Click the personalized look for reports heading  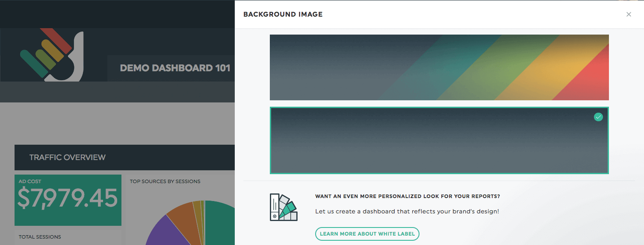[x=408, y=196]
